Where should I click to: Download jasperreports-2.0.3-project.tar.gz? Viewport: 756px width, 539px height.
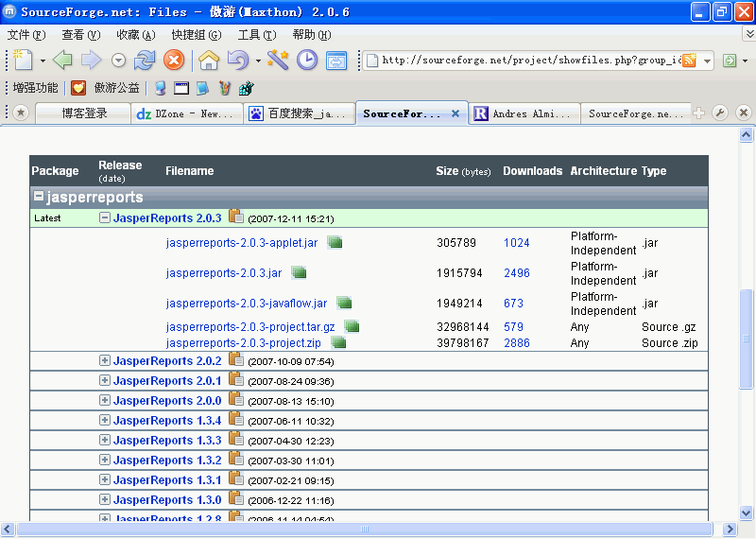coord(250,327)
